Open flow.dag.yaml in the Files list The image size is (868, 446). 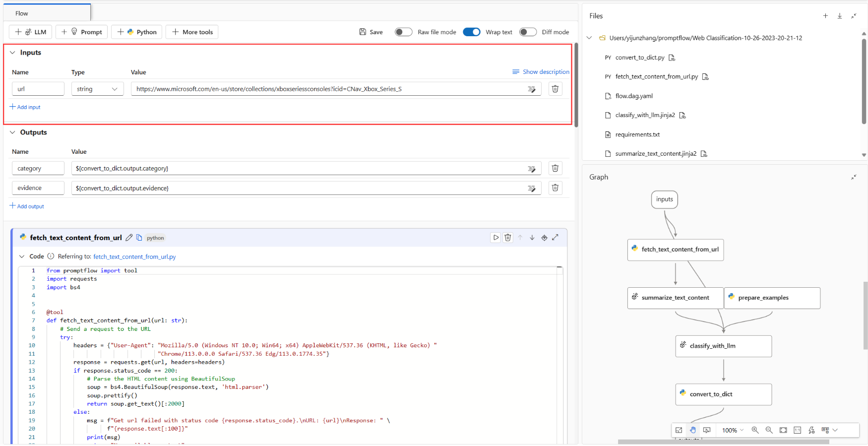coord(633,96)
